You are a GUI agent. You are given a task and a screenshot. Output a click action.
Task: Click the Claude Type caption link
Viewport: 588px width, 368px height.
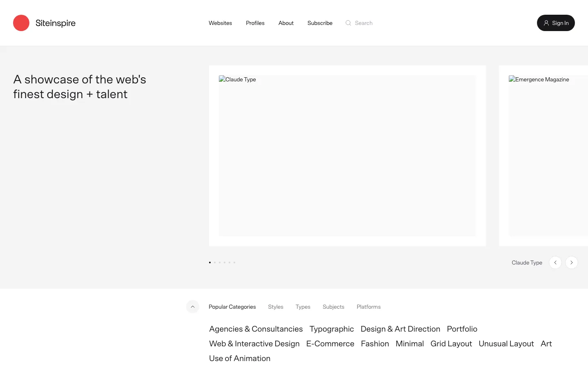click(x=527, y=263)
